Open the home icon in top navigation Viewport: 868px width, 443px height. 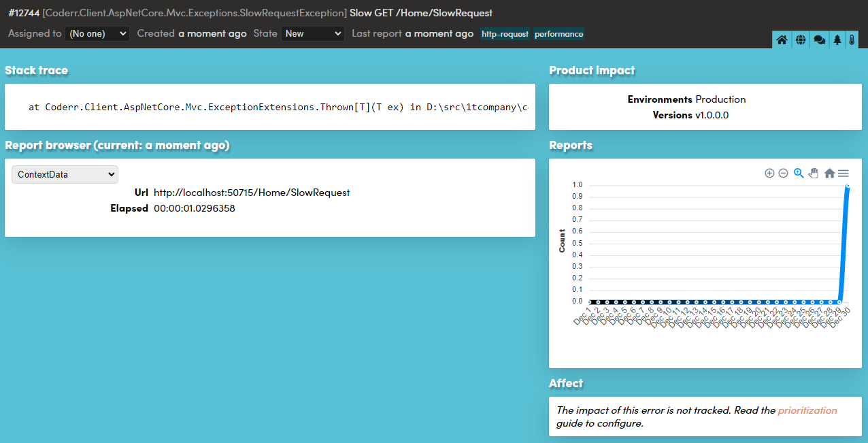click(782, 40)
